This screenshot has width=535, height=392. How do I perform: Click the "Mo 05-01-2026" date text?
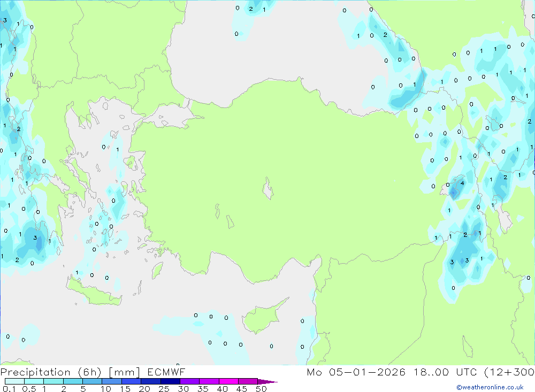(356, 372)
